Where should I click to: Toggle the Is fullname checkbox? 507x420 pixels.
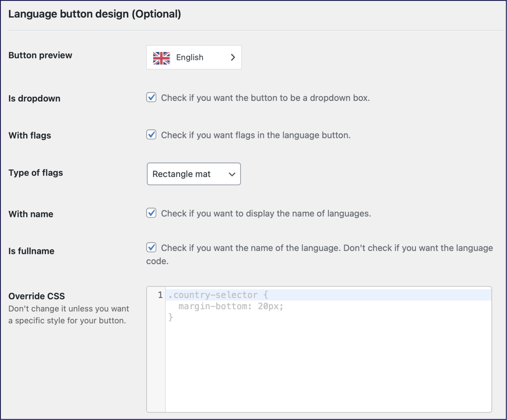coord(152,248)
